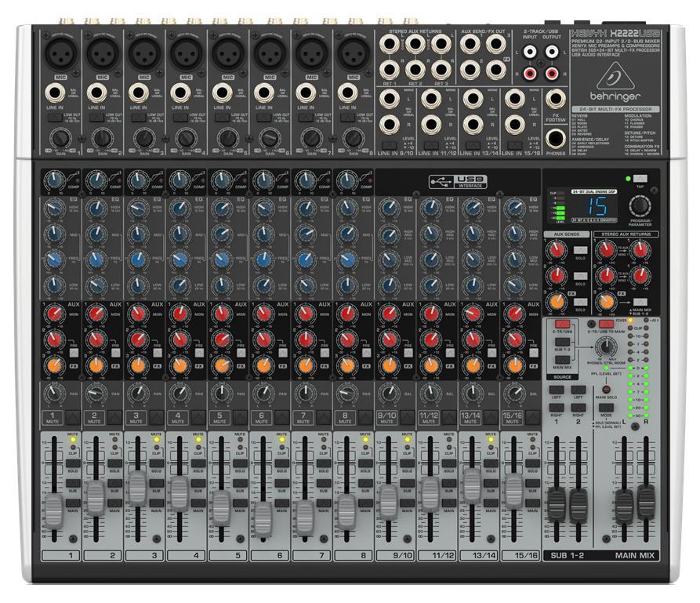Click the XENYX X2222USB model name
The width and height of the screenshot is (700, 603).
615,34
